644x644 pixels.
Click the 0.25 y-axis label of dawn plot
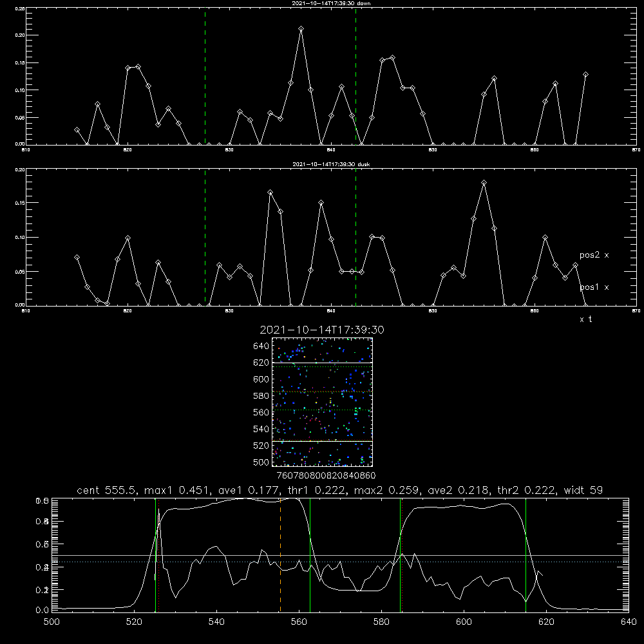tap(20, 8)
